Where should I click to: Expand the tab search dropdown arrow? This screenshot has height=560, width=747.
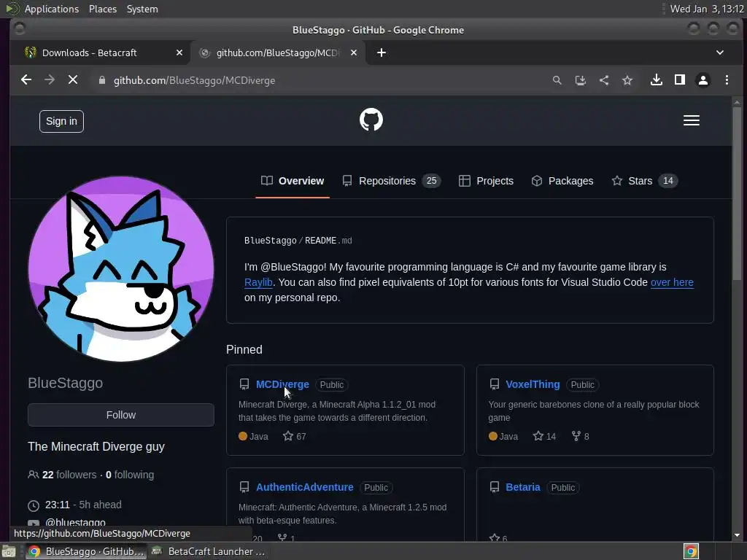tap(720, 52)
